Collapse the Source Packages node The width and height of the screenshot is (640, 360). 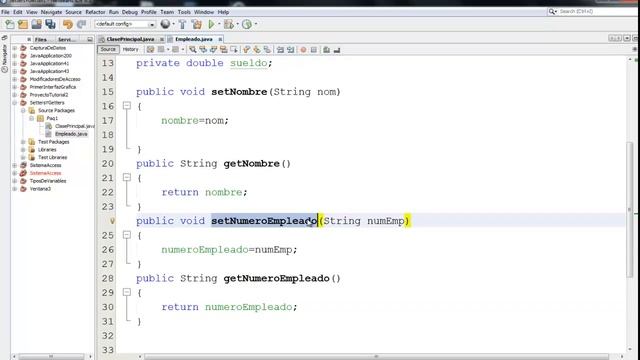coord(23,111)
